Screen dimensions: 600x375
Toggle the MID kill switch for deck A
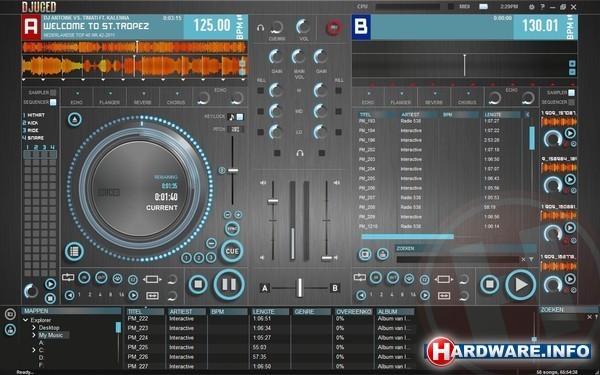pyautogui.click(x=261, y=111)
